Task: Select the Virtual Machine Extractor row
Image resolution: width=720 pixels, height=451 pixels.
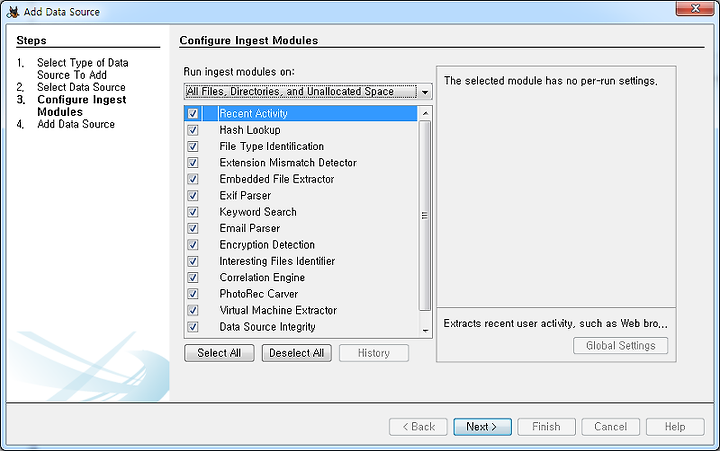Action: [301, 310]
